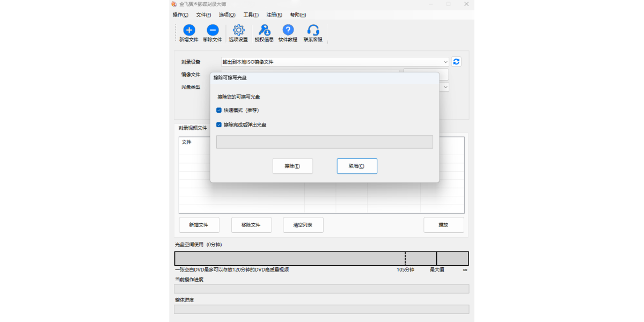This screenshot has height=322, width=644.
Task: Expand the 光盘类型 dropdown arrow
Action: pos(445,87)
